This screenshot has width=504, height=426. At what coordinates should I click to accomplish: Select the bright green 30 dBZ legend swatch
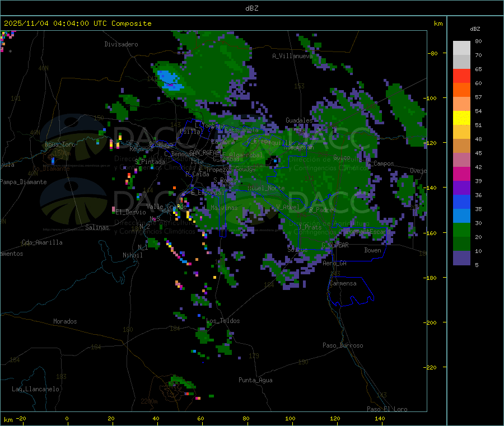tap(461, 230)
